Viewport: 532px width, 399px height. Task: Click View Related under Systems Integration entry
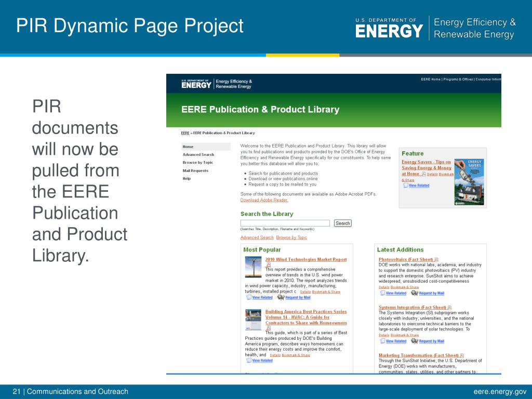tap(395, 341)
